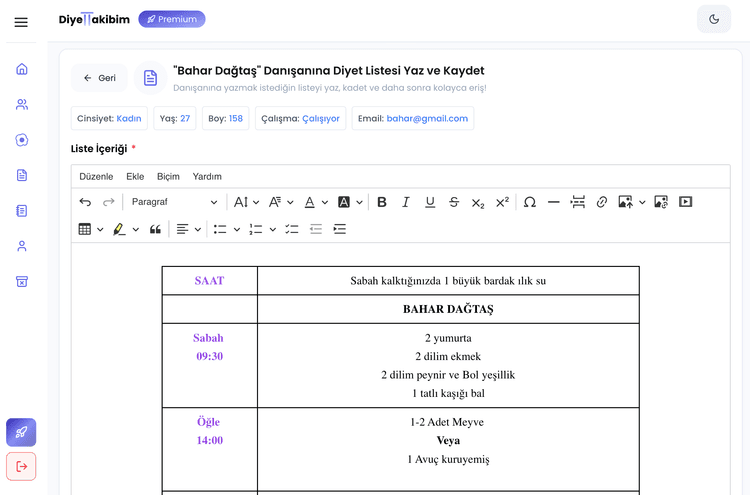Insert a link with the link icon
This screenshot has width=750, height=495.
[602, 202]
